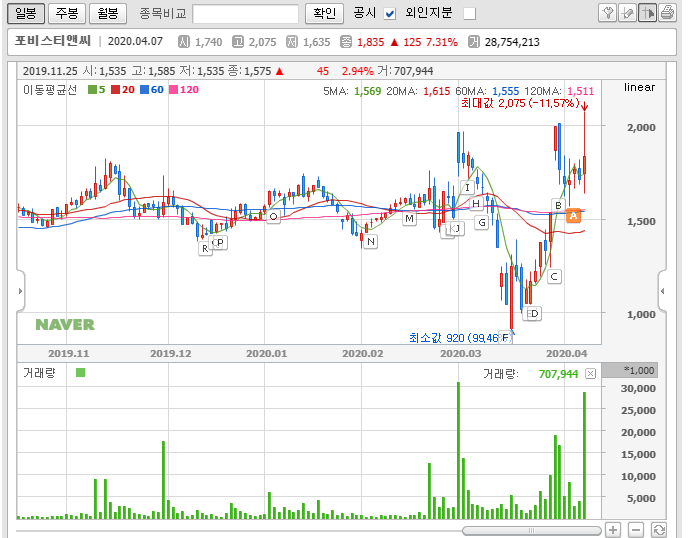Switch to 일봉 daily candle tab
This screenshot has width=689, height=538.
[26, 13]
